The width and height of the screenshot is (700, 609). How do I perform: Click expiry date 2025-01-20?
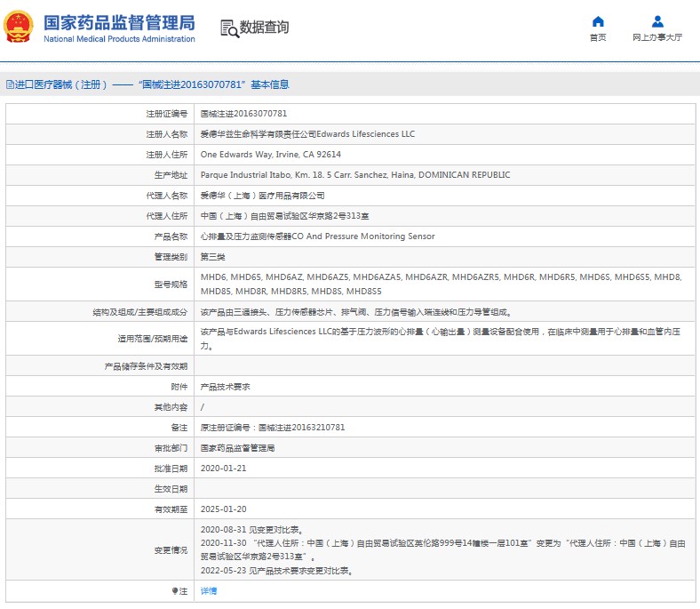pyautogui.click(x=223, y=509)
